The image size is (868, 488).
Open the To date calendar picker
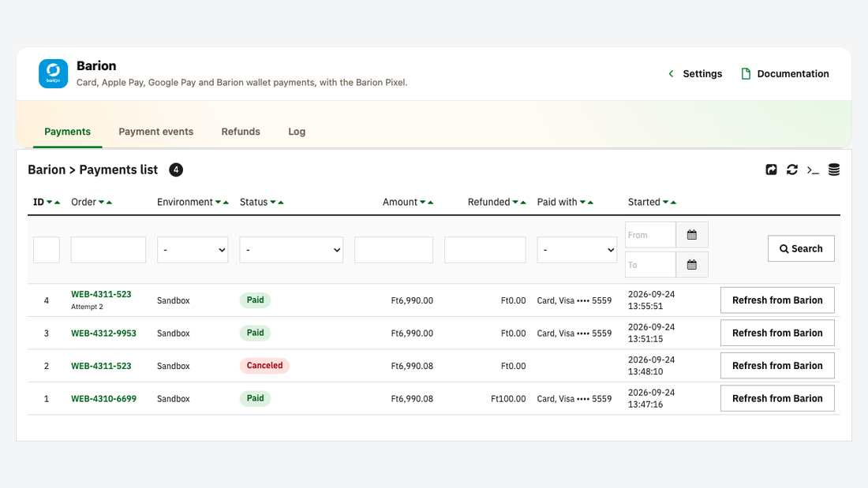point(692,265)
